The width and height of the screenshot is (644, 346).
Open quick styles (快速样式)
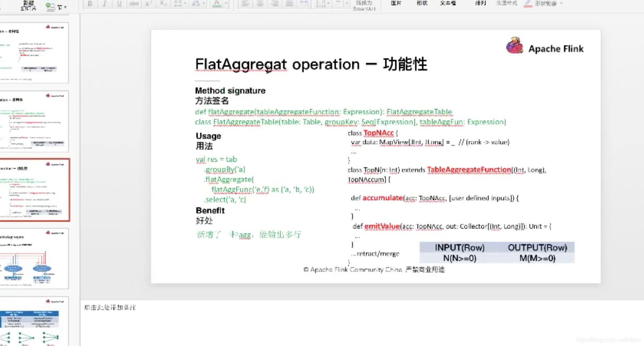[507, 3]
